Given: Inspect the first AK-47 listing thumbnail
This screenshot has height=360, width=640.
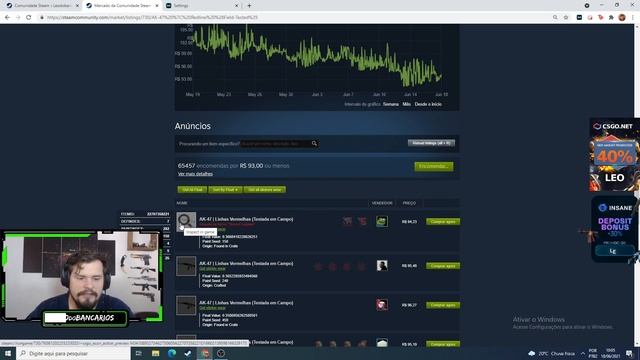Looking at the screenshot, I should 186,222.
